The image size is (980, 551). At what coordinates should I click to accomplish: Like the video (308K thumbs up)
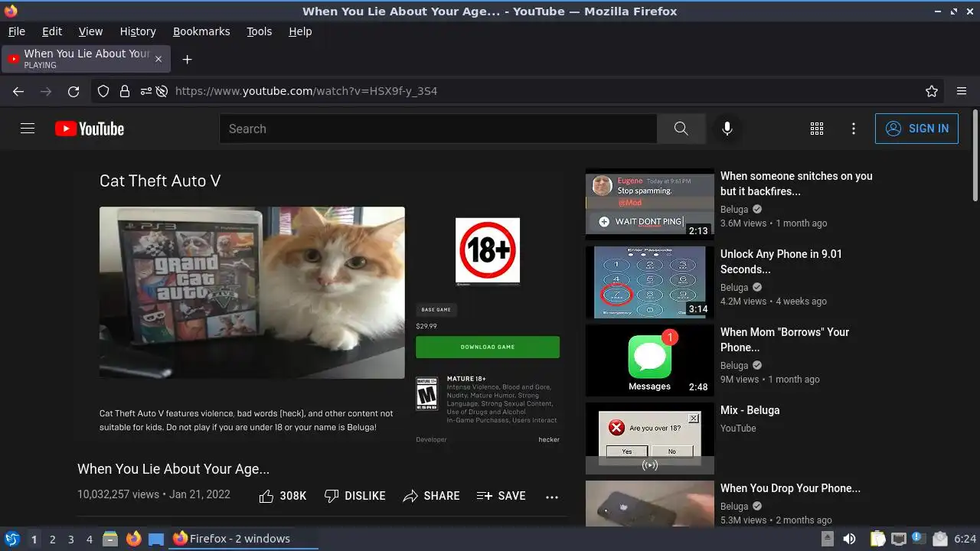coord(283,496)
